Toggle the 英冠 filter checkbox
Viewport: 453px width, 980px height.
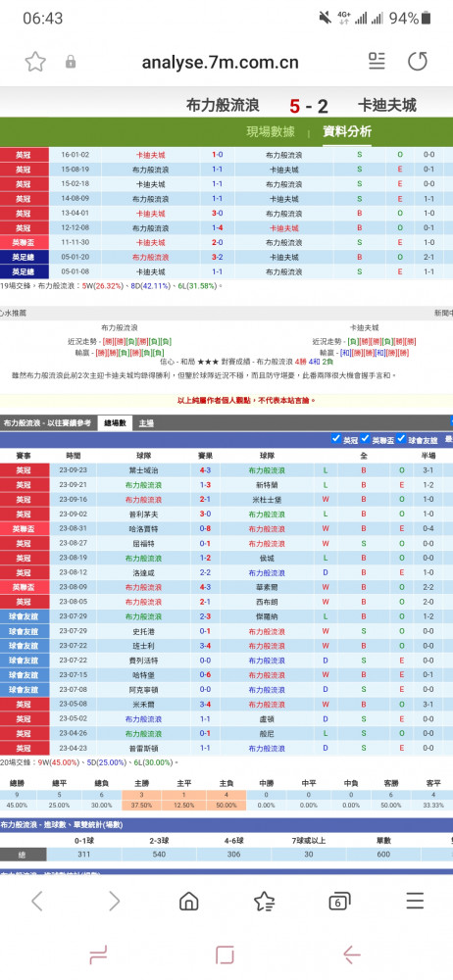(336, 439)
